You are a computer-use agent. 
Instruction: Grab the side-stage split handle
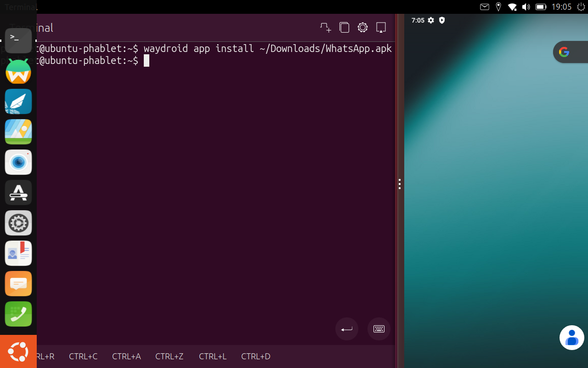pos(400,184)
